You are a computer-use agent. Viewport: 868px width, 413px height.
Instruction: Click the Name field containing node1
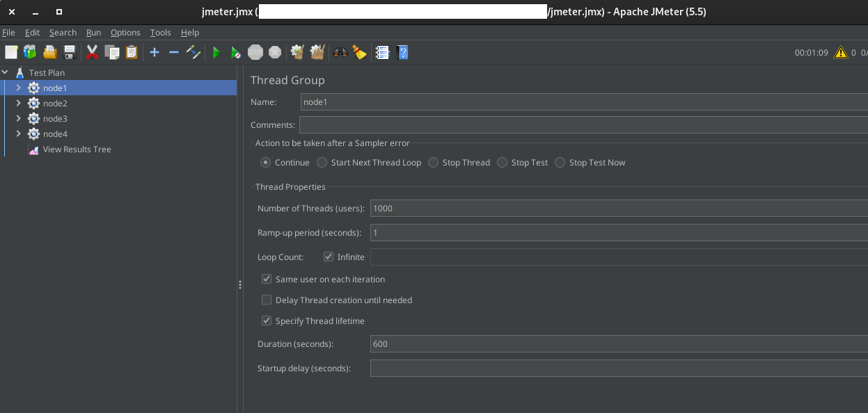pyautogui.click(x=584, y=102)
